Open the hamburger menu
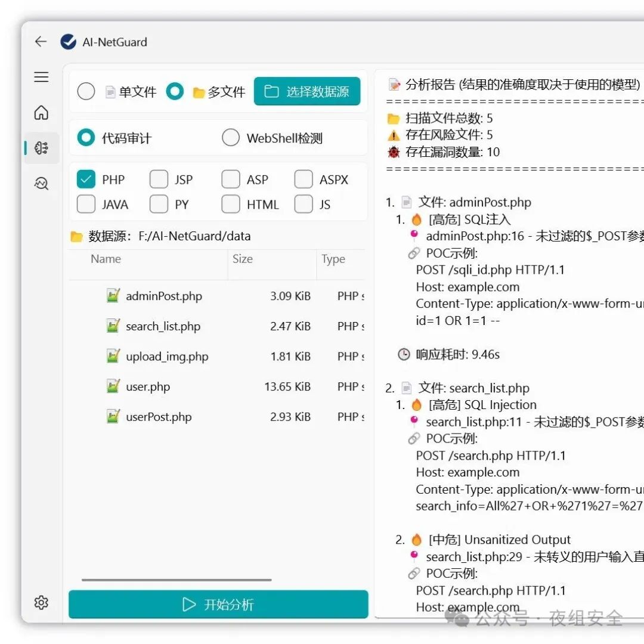This screenshot has height=644, width=644. pos(41,77)
